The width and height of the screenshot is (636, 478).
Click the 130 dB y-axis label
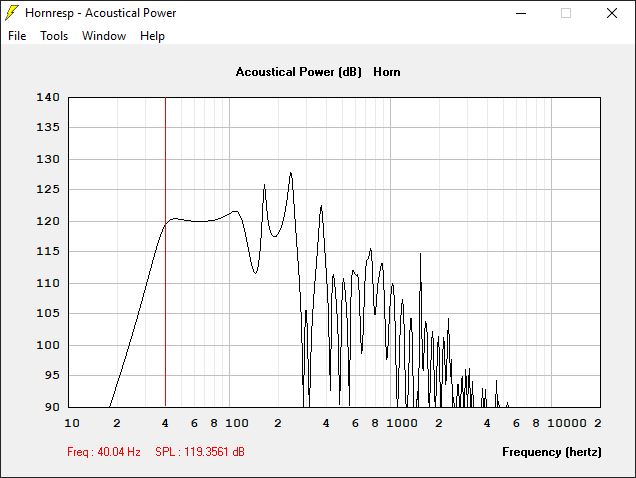pos(48,159)
